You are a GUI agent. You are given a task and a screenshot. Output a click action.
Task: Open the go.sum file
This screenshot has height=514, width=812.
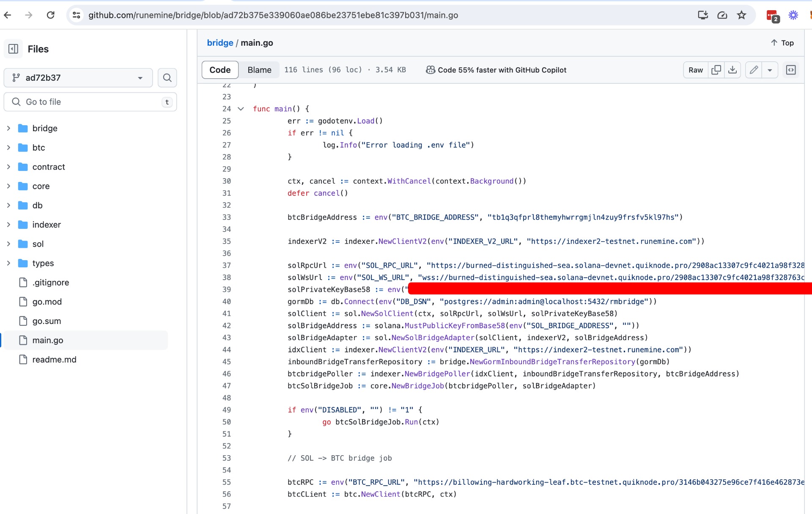[47, 321]
